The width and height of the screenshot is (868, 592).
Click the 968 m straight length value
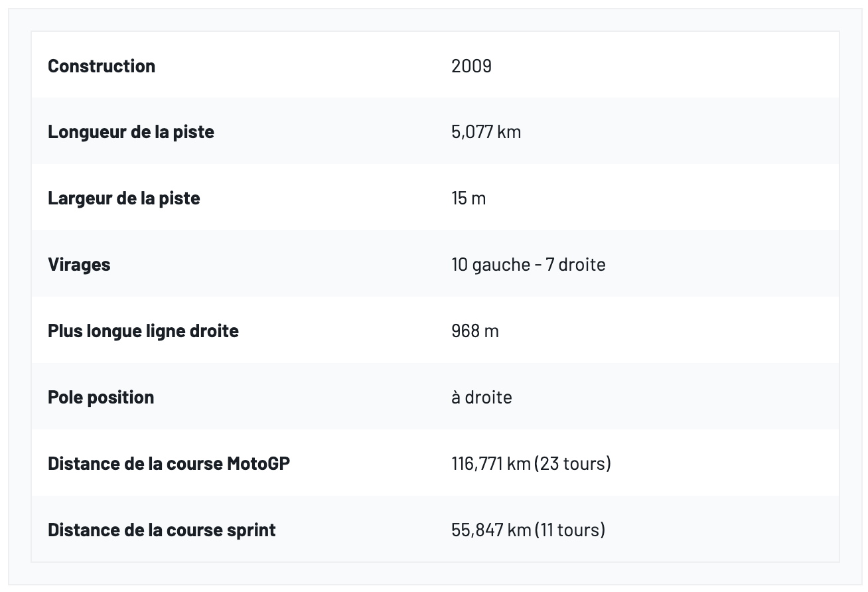tap(474, 331)
